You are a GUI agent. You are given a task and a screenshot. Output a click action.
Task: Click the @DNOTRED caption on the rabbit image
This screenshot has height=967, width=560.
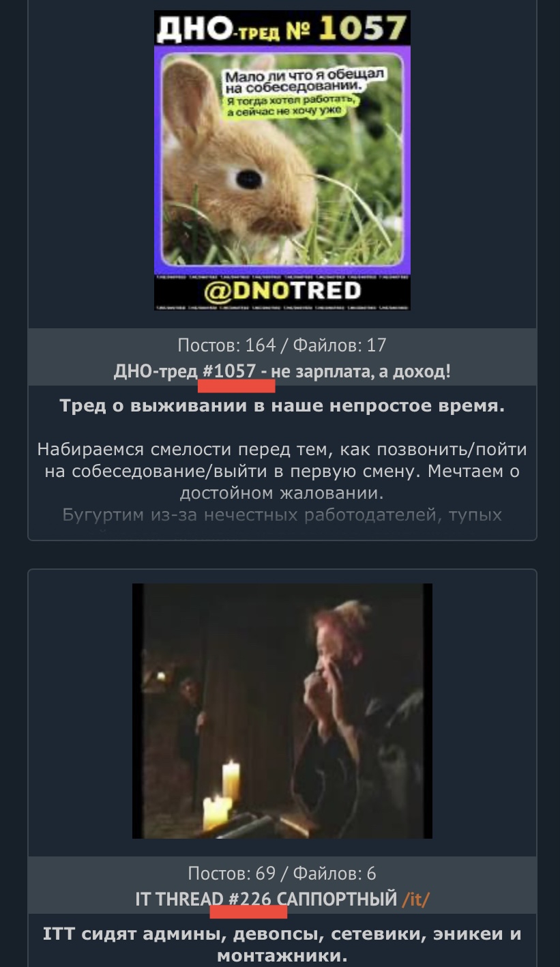tap(282, 291)
